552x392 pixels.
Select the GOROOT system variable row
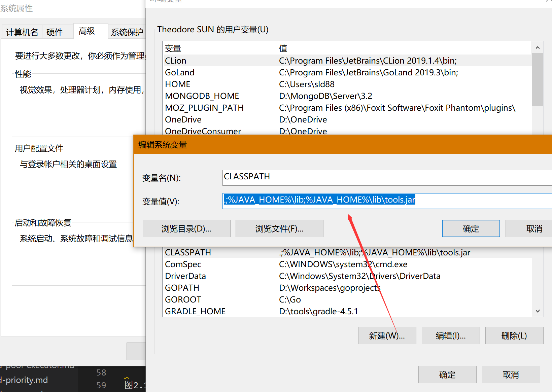tap(347, 299)
